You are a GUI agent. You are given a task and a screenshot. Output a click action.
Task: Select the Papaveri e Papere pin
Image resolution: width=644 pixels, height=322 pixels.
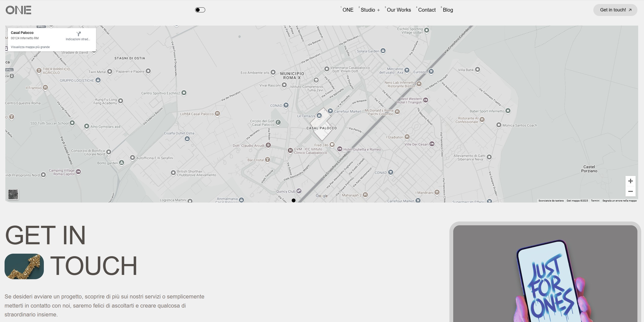coord(148,71)
